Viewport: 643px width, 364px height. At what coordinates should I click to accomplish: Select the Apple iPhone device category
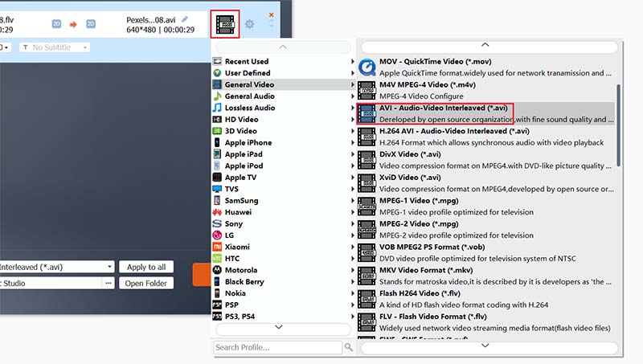tap(248, 142)
